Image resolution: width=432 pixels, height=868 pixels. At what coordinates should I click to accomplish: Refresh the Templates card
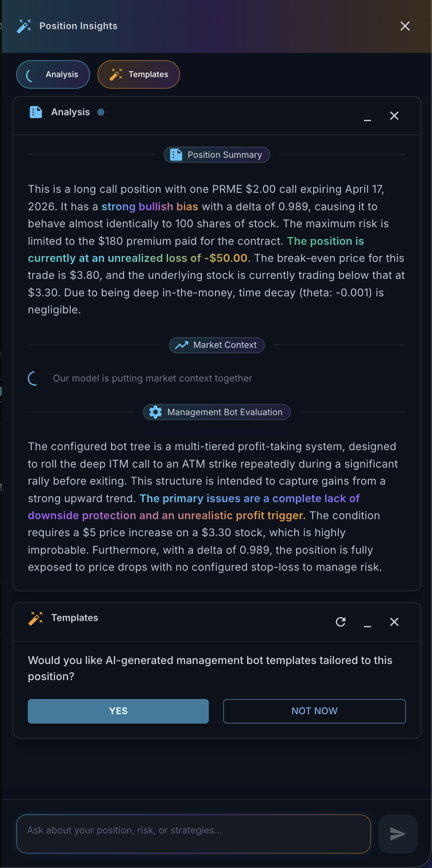(341, 622)
